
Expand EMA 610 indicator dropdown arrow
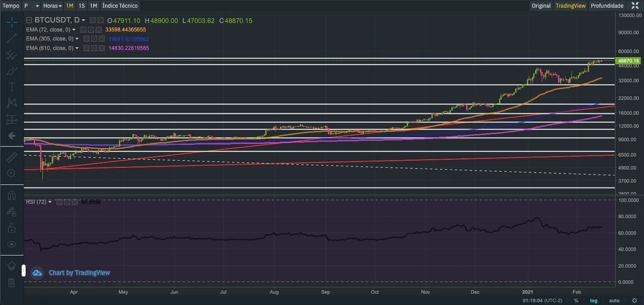click(77, 48)
